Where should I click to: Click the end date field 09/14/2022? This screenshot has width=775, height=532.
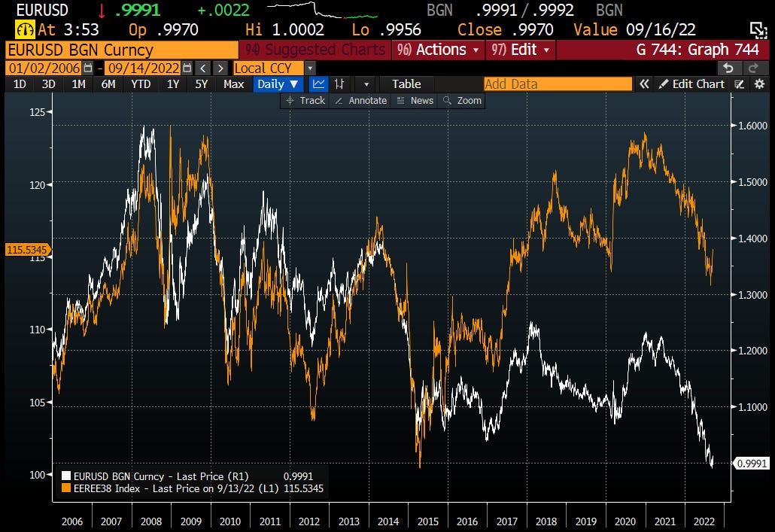coord(143,68)
